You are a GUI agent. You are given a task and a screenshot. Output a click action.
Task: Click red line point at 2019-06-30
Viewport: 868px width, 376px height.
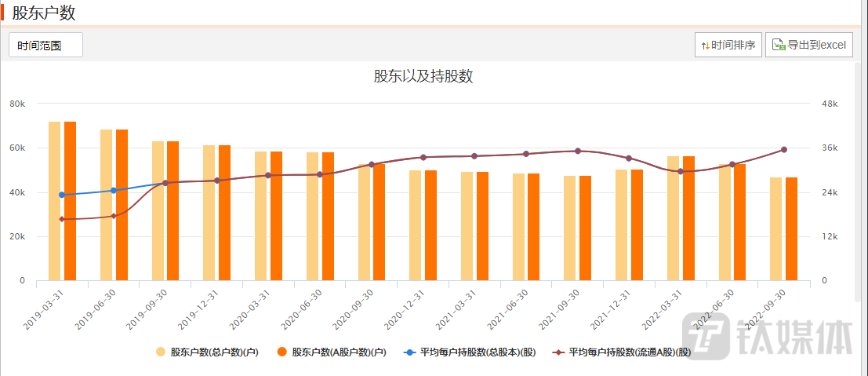114,216
